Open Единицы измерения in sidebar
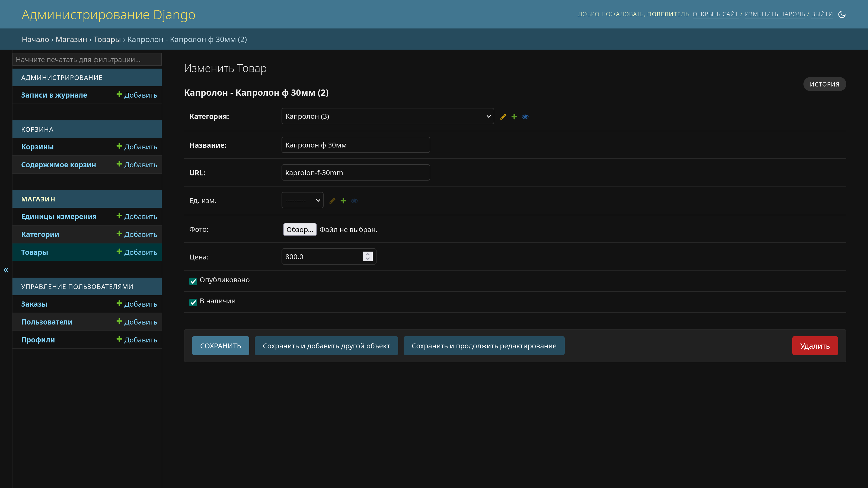Image resolution: width=868 pixels, height=488 pixels. click(59, 217)
